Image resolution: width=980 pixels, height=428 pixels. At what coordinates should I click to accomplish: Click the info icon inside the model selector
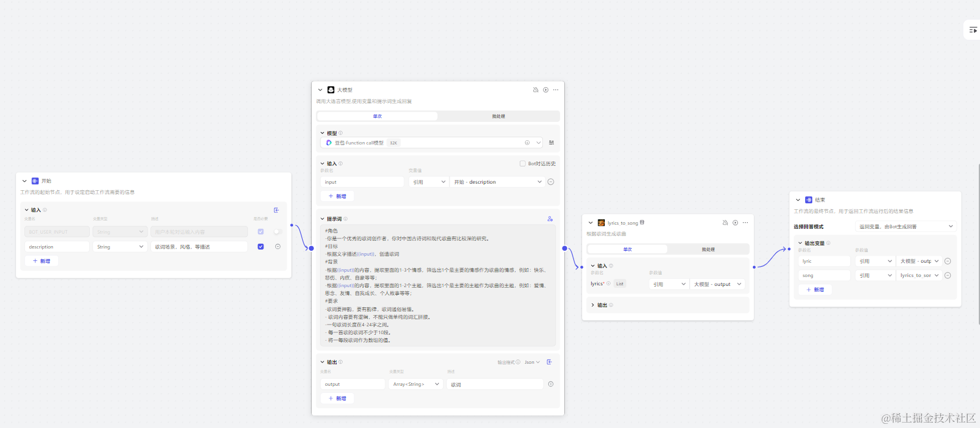tap(527, 143)
